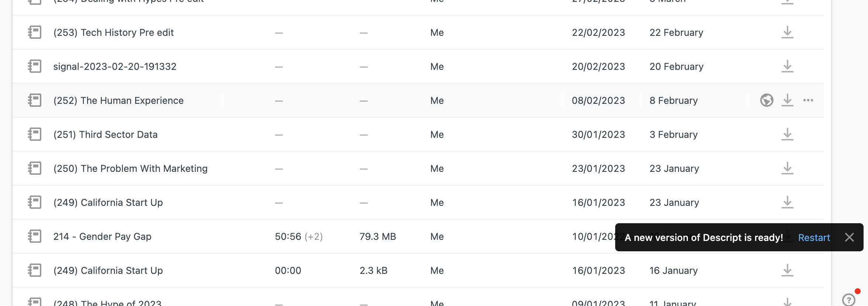This screenshot has width=868, height=306.
Task: Download California Start Up dated 23 January
Action: (787, 203)
